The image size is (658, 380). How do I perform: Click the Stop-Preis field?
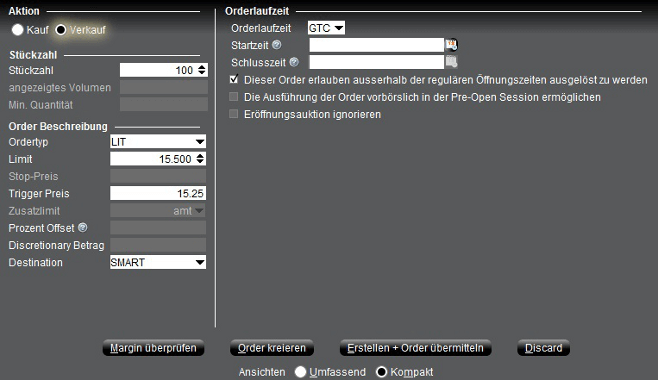point(158,176)
